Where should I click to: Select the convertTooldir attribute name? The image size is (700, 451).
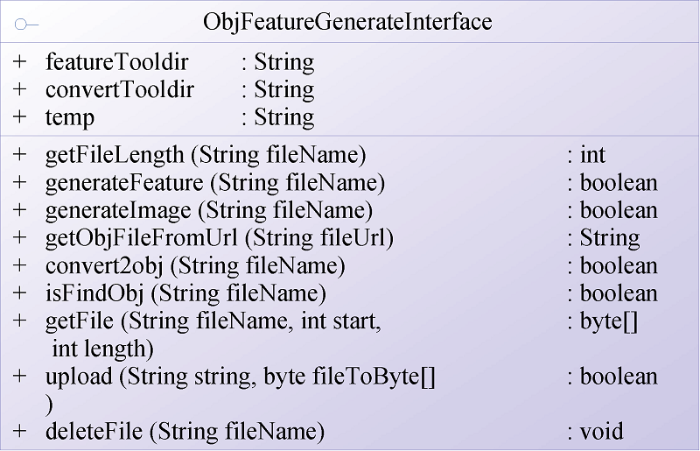tap(120, 89)
